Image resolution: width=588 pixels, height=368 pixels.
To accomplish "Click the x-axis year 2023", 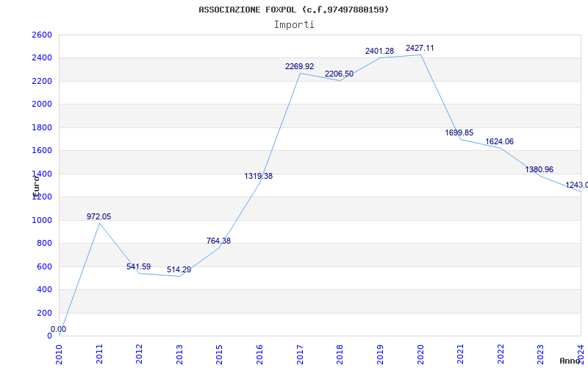I will point(540,354).
